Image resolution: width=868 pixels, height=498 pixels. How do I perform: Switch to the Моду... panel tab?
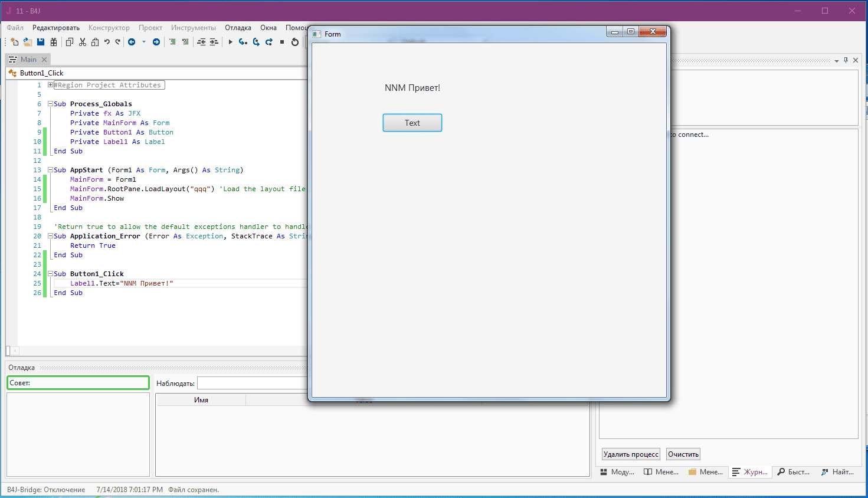[x=617, y=472]
